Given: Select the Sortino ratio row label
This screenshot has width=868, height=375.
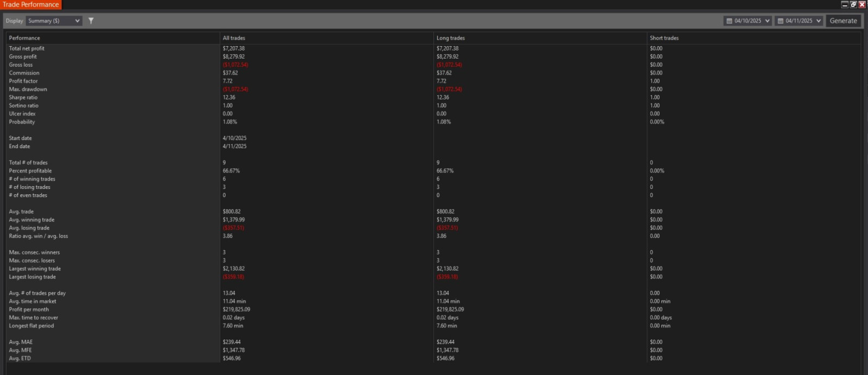Looking at the screenshot, I should (x=23, y=105).
